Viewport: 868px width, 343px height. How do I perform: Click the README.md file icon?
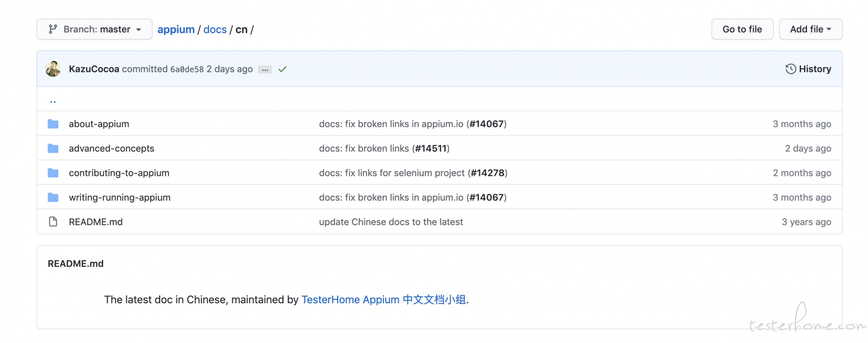click(53, 221)
